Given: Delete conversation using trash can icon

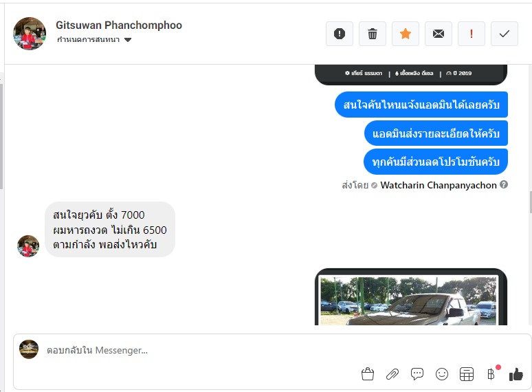Looking at the screenshot, I should coord(373,34).
